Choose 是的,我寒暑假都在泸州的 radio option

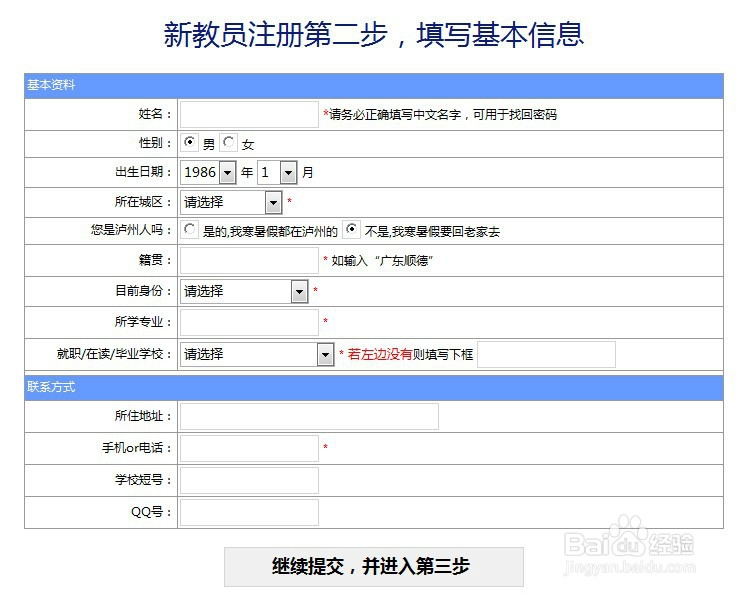[x=190, y=229]
